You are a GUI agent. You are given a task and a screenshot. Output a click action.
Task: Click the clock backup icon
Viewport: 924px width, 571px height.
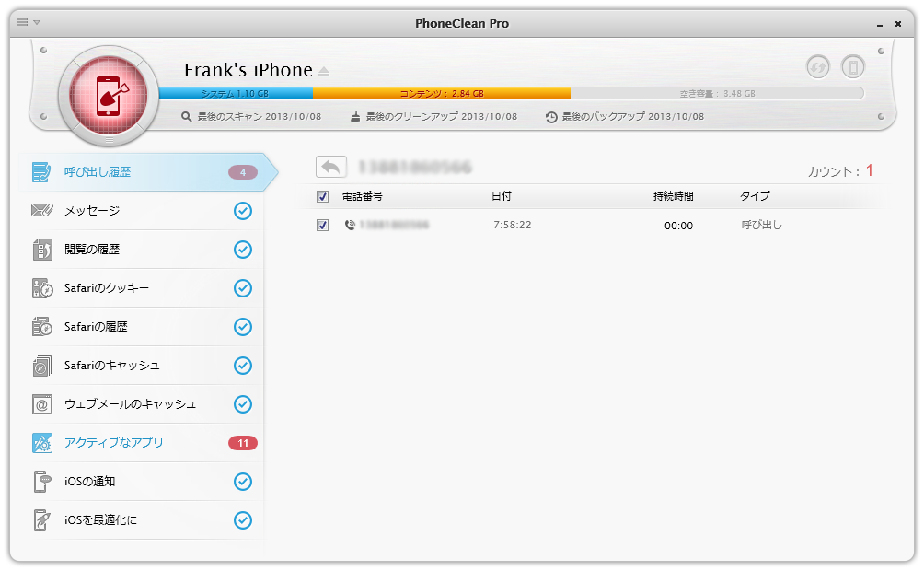[x=551, y=117]
